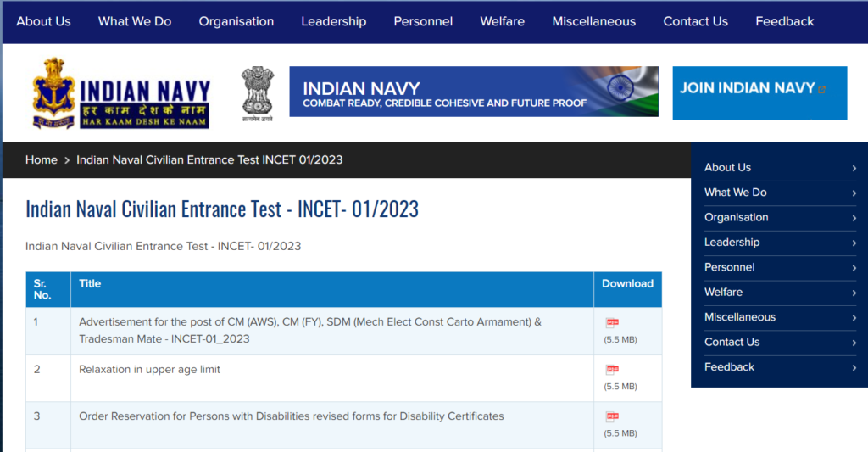Viewport: 868px width, 452px height.
Task: Expand Miscellaneous chevron in sidebar
Action: (854, 318)
